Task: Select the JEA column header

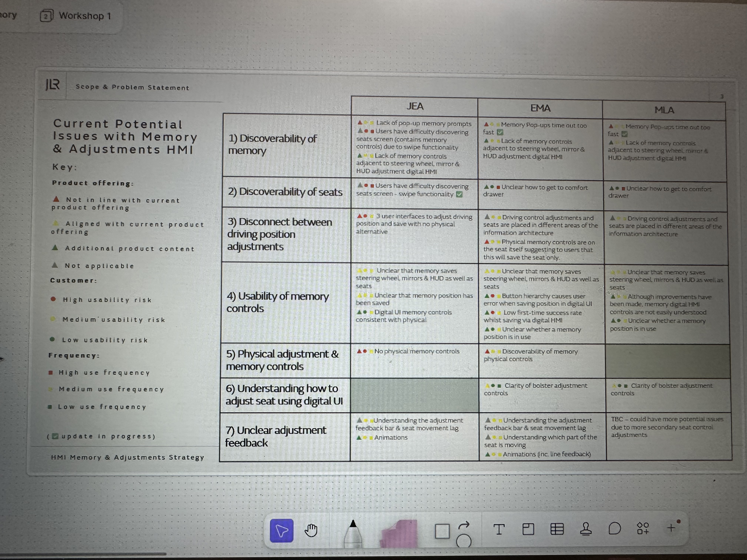Action: (x=414, y=106)
